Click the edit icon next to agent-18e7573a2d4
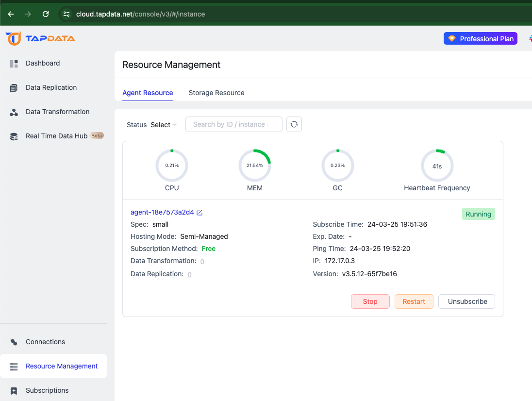Screen dimensions: 532x401 pyautogui.click(x=199, y=213)
